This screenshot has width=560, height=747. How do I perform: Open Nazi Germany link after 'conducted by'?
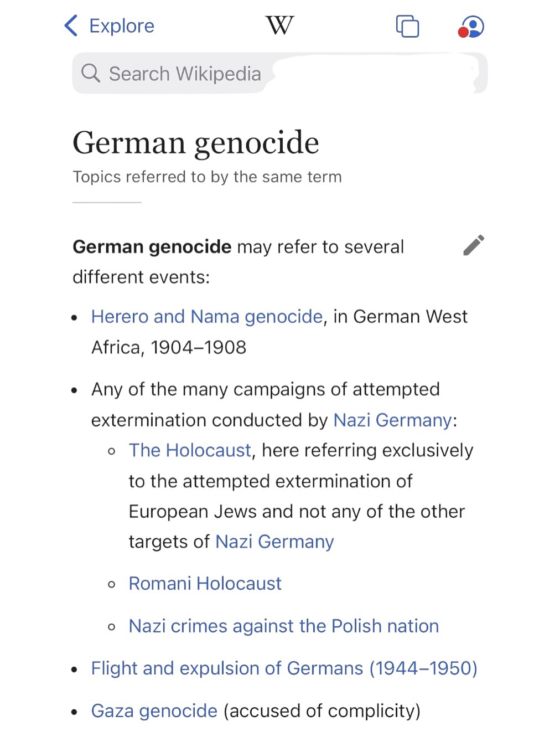tap(392, 420)
